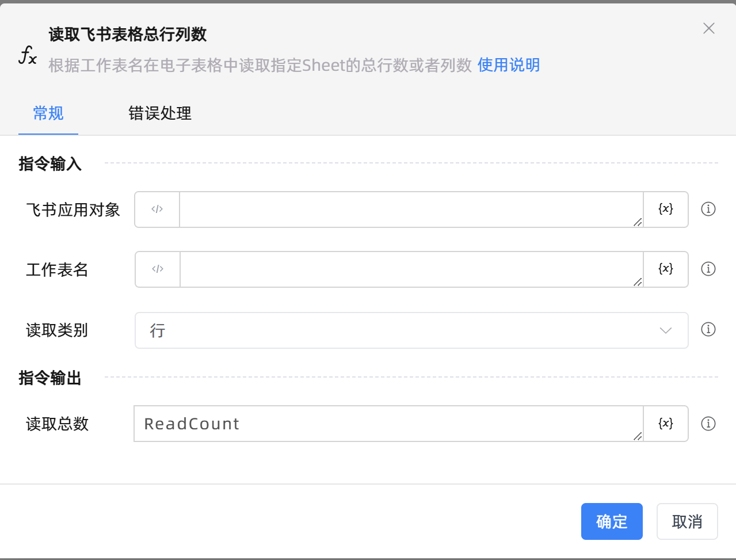Click the 指令输入 section heading
Screen dimensions: 736x560
pos(50,164)
